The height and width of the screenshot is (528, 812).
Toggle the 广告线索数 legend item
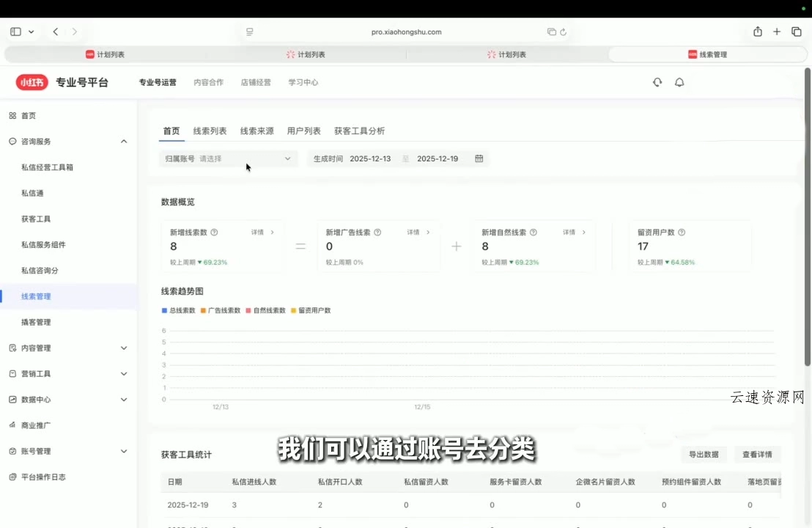coord(221,310)
